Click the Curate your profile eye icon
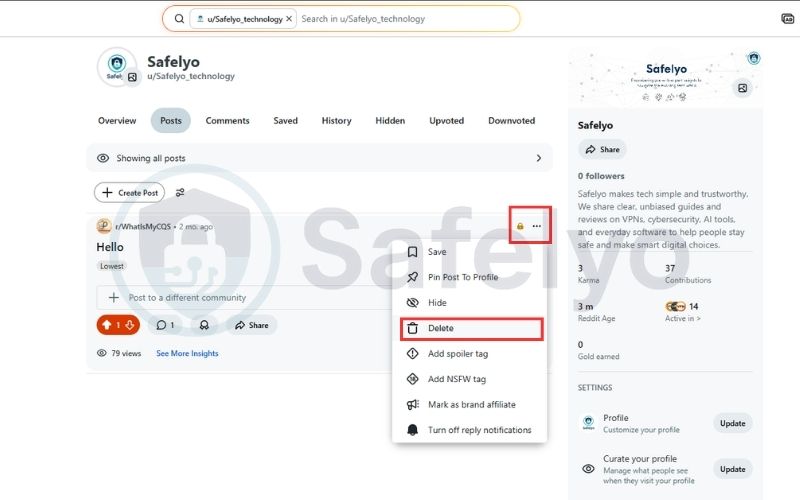The height and width of the screenshot is (500, 800). (x=588, y=469)
